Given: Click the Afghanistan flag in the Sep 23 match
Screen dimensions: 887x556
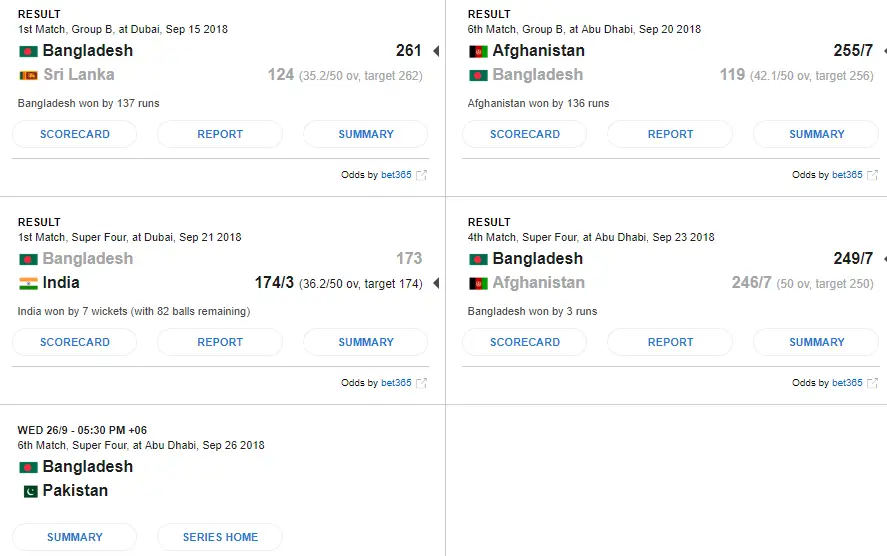Looking at the screenshot, I should [478, 283].
